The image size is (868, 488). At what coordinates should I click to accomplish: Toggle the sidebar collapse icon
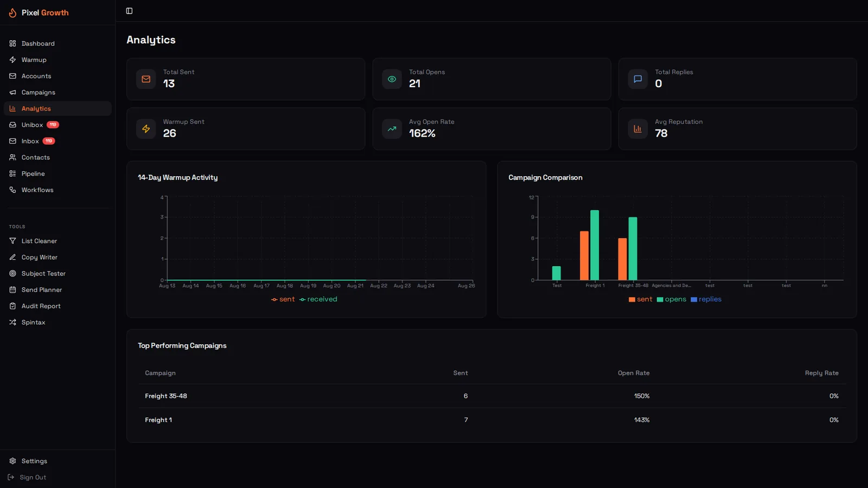pos(129,11)
